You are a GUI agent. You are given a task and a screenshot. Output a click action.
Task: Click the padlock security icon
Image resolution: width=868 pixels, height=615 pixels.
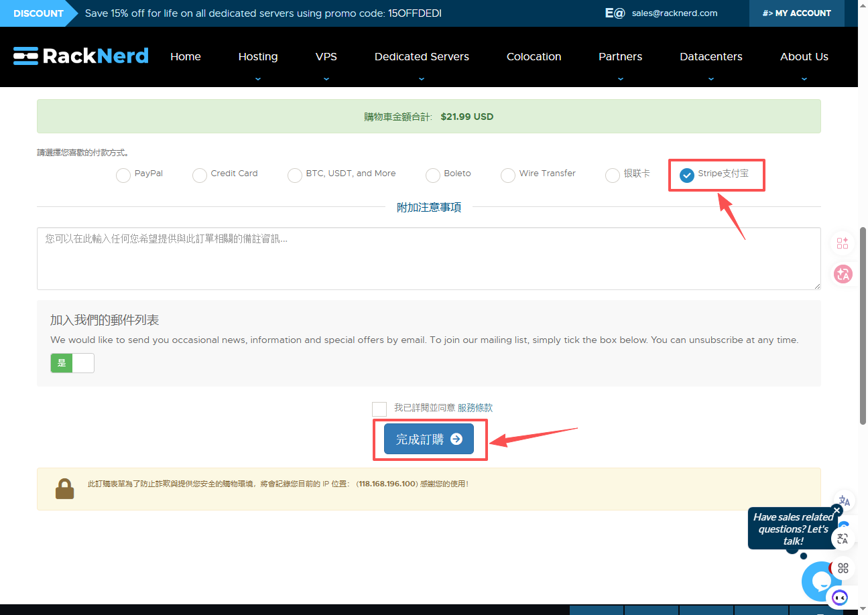pyautogui.click(x=64, y=488)
